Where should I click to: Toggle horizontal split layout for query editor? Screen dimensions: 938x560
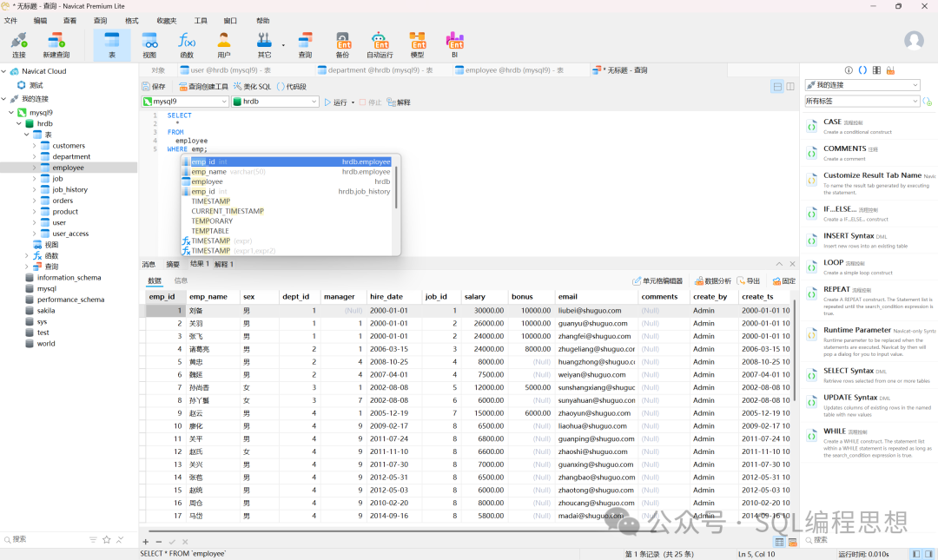tap(777, 87)
